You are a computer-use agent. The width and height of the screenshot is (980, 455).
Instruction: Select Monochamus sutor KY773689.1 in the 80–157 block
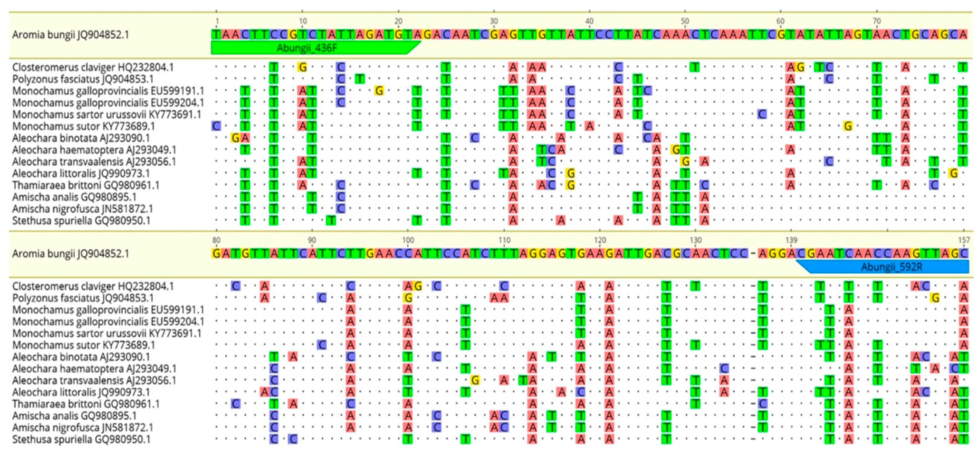[x=83, y=345]
